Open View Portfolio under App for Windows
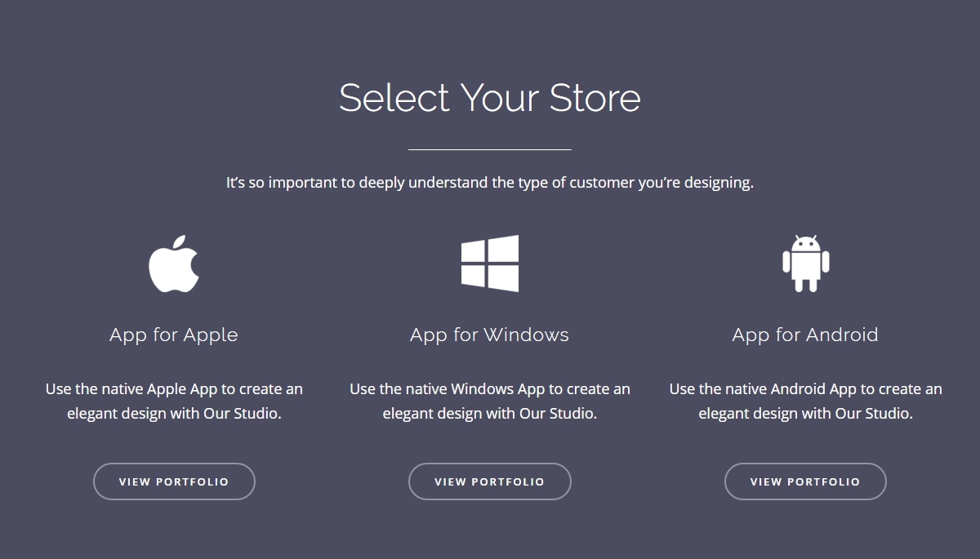The height and width of the screenshot is (559, 980). coord(490,481)
